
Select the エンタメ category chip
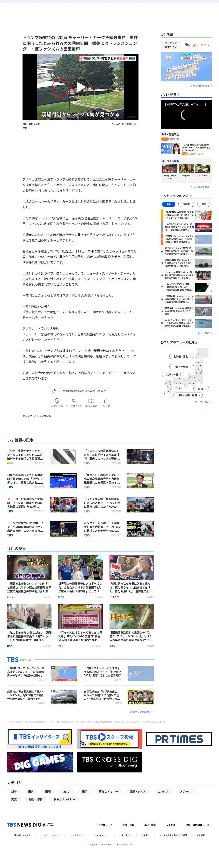coord(163,792)
